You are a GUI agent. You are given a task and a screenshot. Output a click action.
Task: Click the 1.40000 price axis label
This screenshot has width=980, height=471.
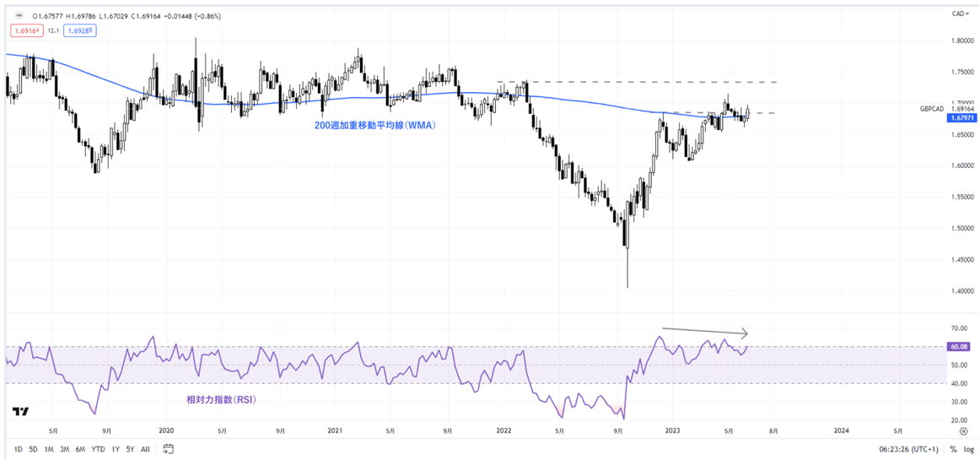click(961, 291)
